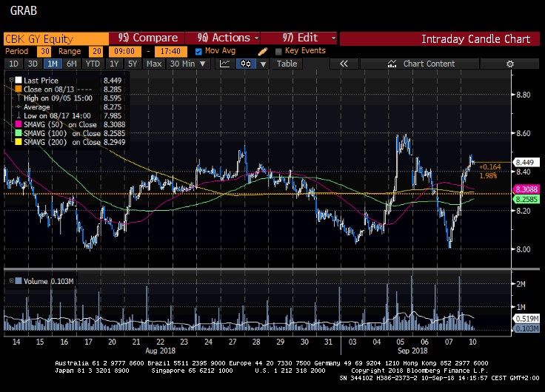
Task: Toggle the Mov Avg checkbox
Action: 198,51
